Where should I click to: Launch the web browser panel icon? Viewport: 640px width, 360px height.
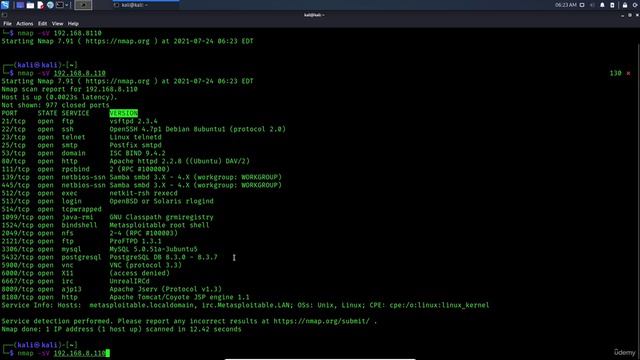[50, 5]
